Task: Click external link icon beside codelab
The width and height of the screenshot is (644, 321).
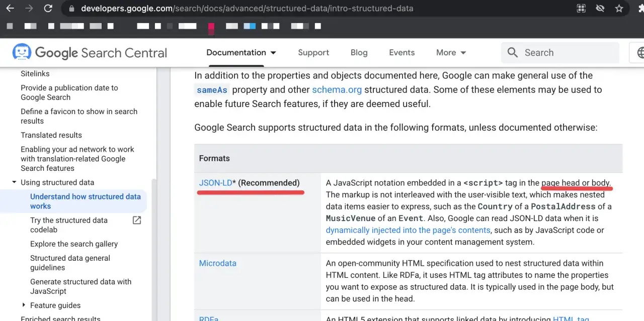Action: tap(137, 220)
